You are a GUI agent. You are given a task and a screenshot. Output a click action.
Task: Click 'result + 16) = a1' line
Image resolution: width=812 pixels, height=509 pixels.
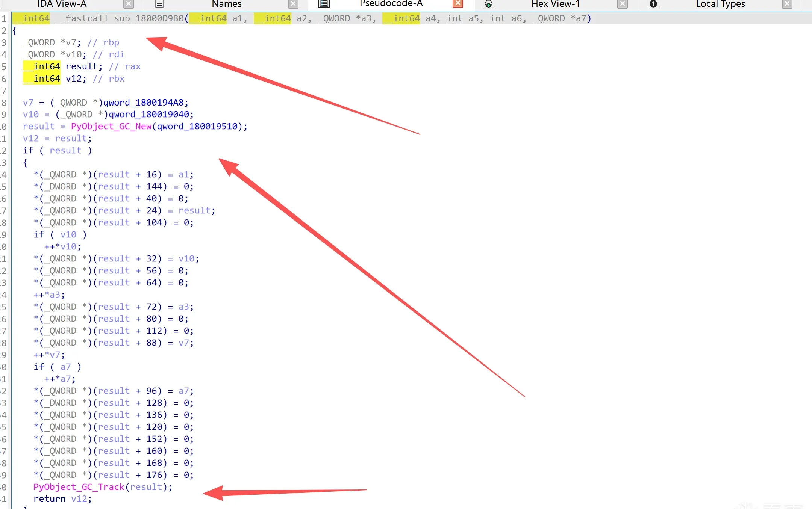[x=114, y=175]
